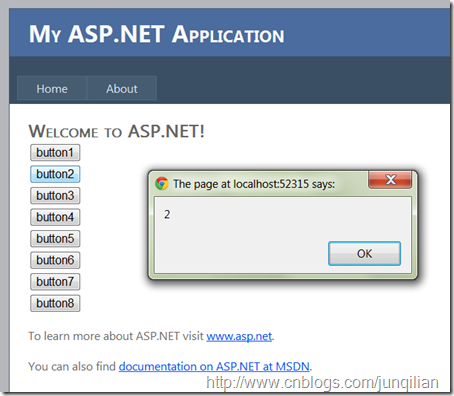Open documentation on ASP.NET at MSDN link
Viewport: 454px width, 396px height.
click(214, 367)
